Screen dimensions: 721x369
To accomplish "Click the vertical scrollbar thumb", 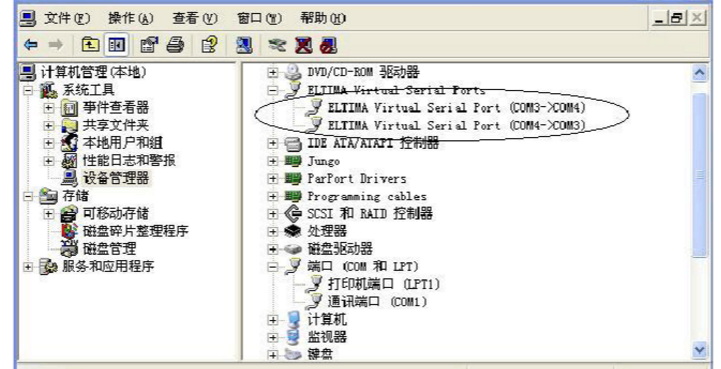I will (x=699, y=175).
